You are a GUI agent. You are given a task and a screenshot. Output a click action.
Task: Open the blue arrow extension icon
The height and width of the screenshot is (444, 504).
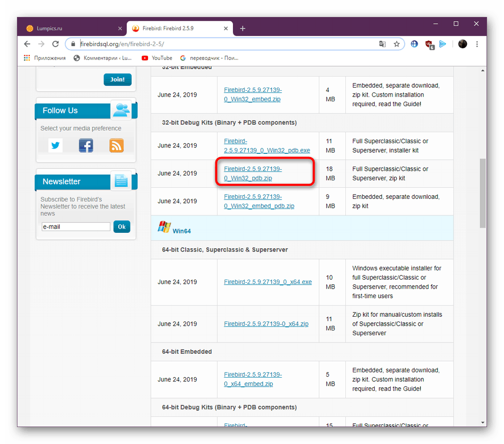click(442, 44)
